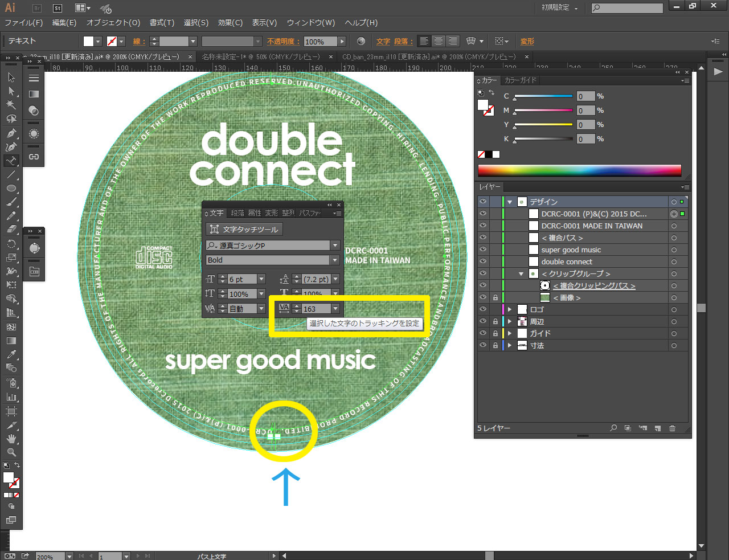Expand the 周辺 layer

point(510,321)
